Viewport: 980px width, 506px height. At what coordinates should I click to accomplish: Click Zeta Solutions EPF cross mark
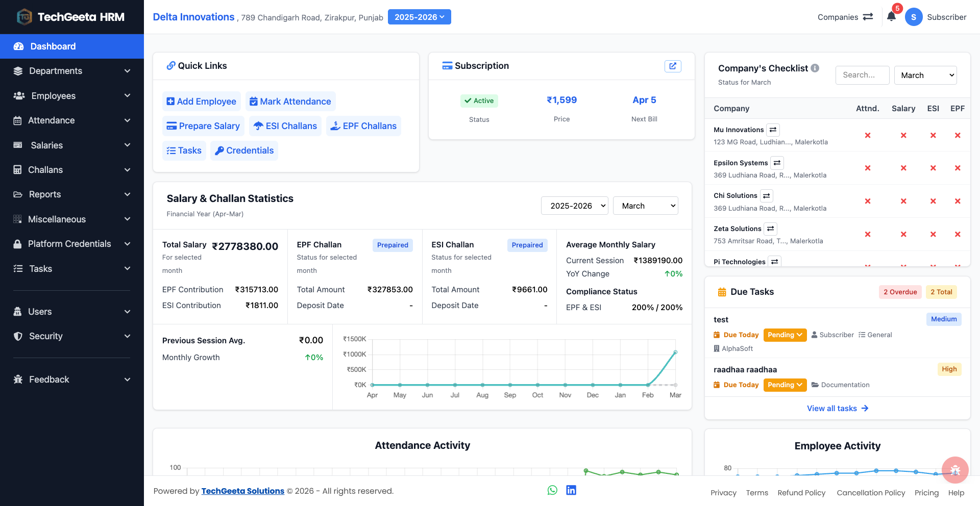(958, 234)
